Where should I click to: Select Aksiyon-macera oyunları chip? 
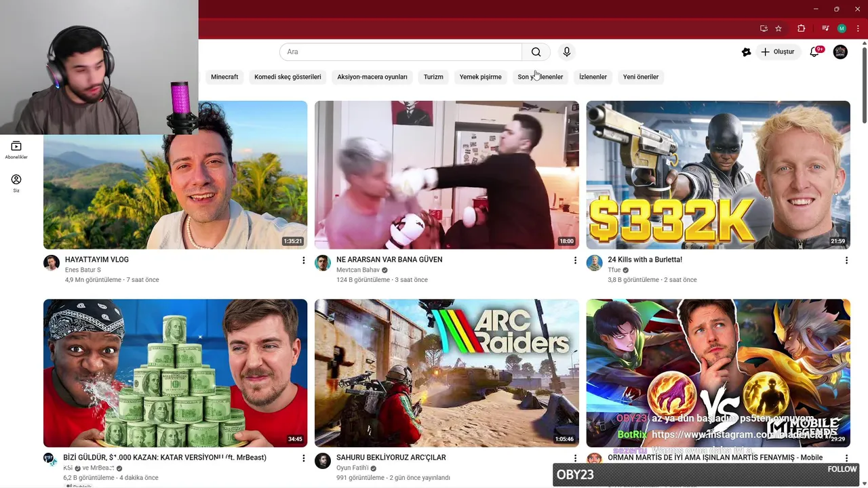click(372, 77)
